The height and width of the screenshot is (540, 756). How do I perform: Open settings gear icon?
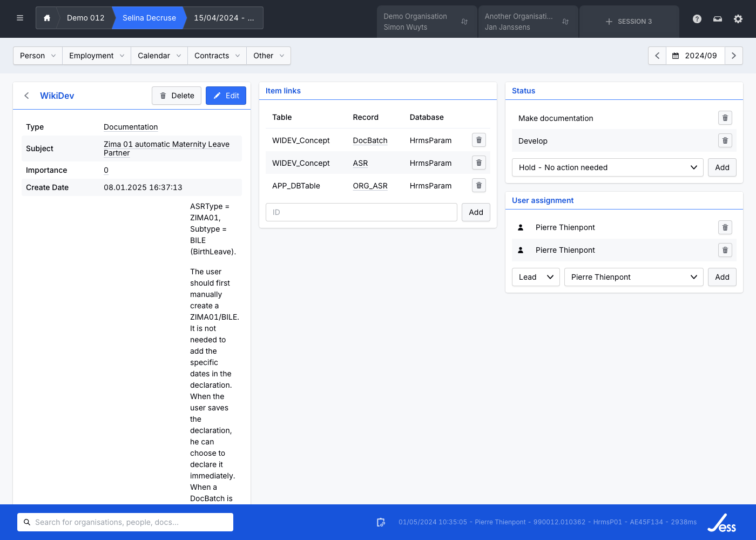click(738, 19)
